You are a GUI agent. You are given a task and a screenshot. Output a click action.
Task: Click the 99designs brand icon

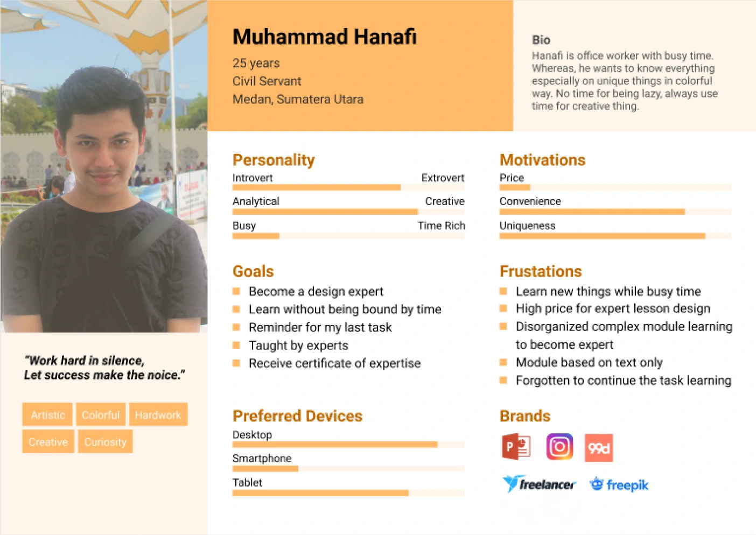599,448
